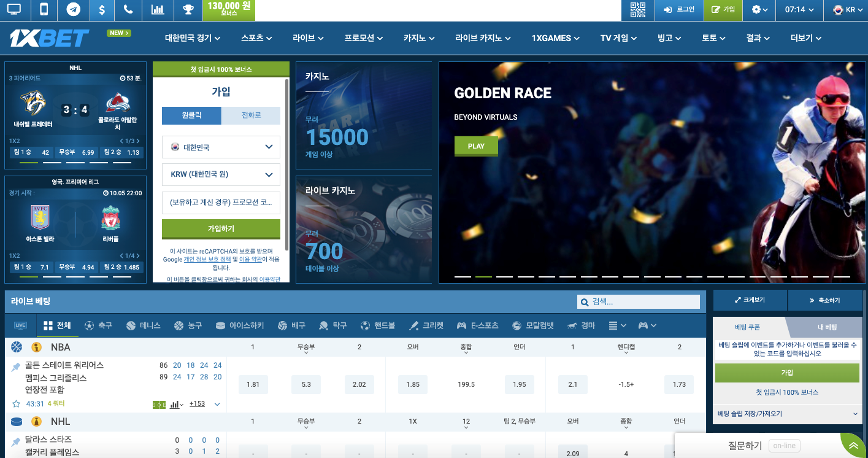This screenshot has width=868, height=458.
Task: Click the 1XBET logo
Action: pos(50,38)
